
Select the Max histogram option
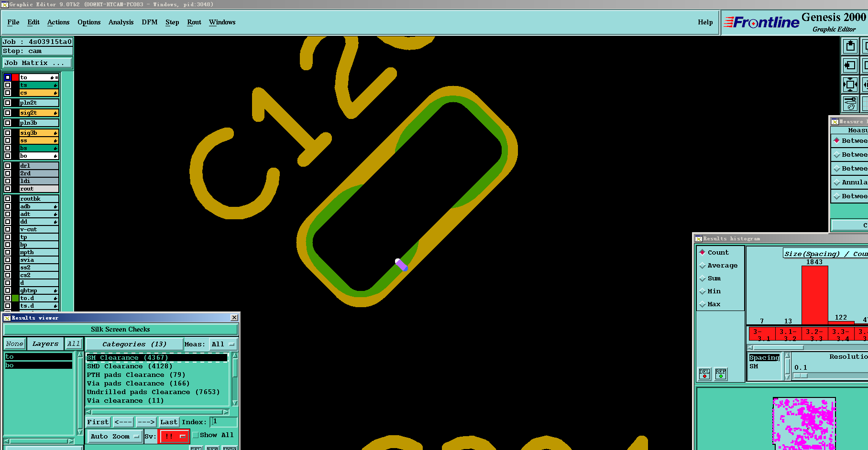point(702,304)
